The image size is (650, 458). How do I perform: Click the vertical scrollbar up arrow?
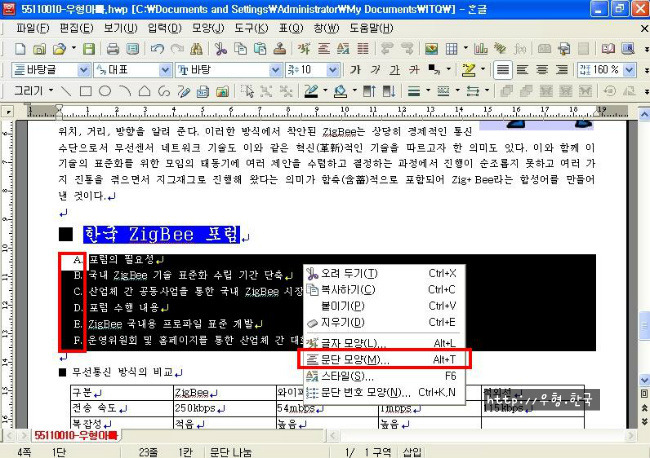tap(644, 113)
